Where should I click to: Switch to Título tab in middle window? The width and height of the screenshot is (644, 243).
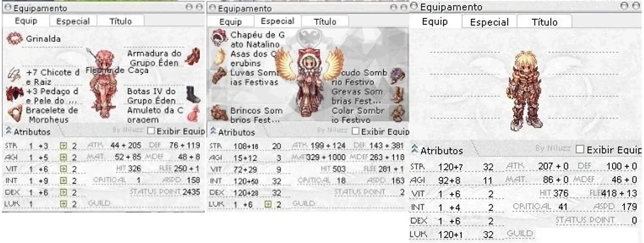tap(325, 21)
